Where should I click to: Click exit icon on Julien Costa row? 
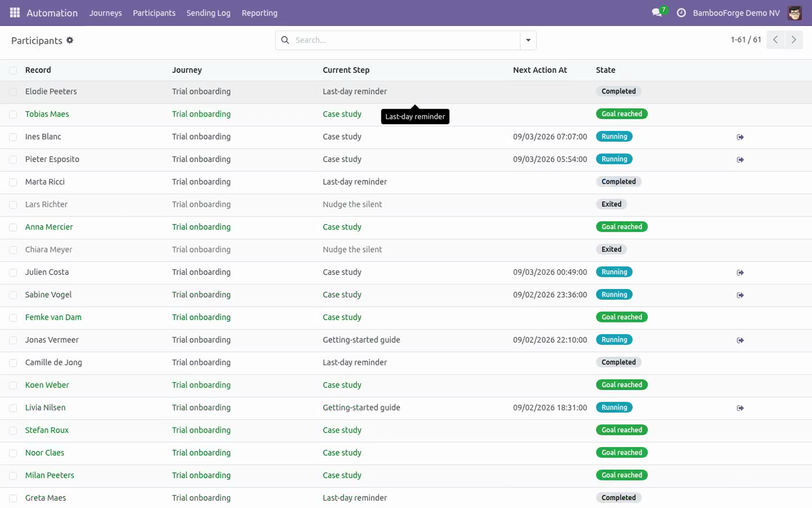[x=740, y=273]
